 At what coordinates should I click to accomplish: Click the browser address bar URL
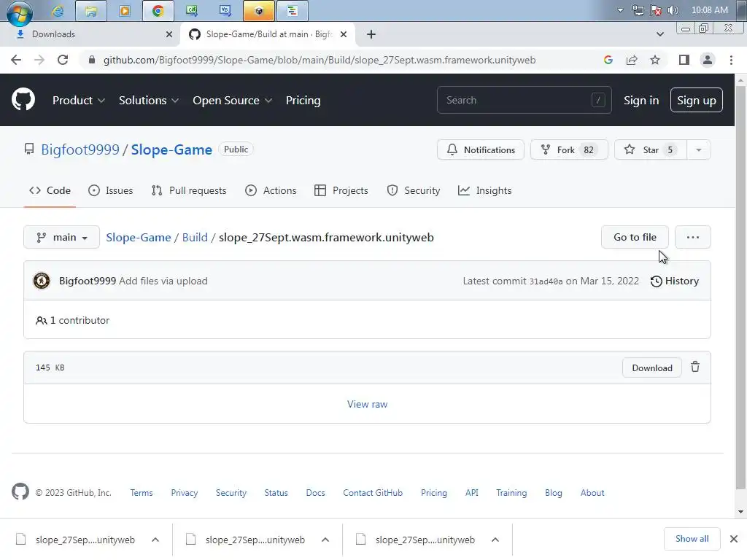pyautogui.click(x=320, y=60)
